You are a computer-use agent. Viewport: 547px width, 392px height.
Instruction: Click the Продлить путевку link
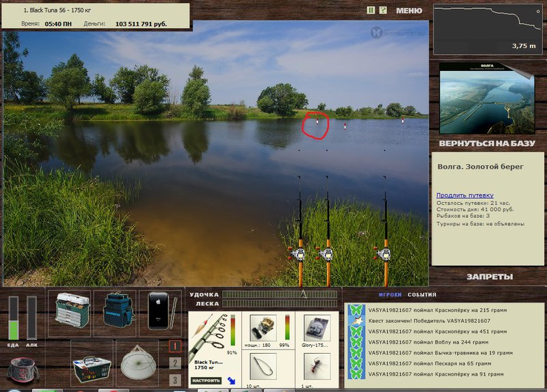(x=465, y=195)
